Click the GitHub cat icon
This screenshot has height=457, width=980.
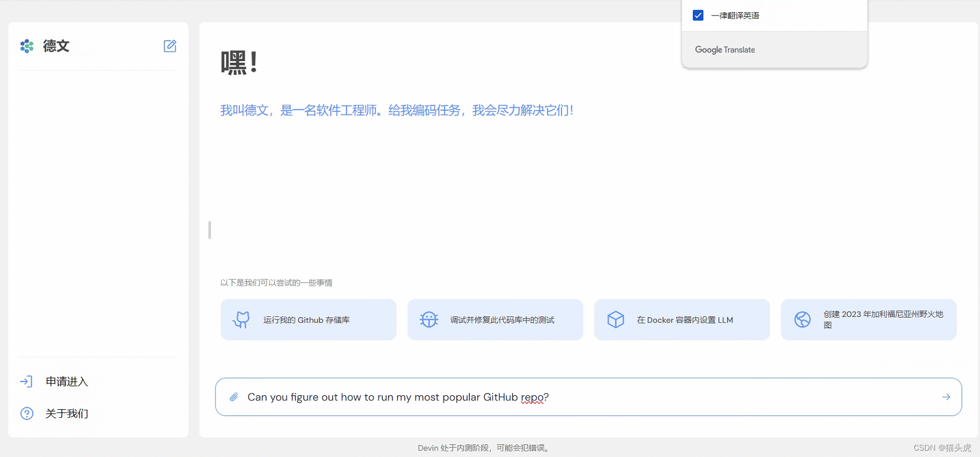(x=241, y=320)
